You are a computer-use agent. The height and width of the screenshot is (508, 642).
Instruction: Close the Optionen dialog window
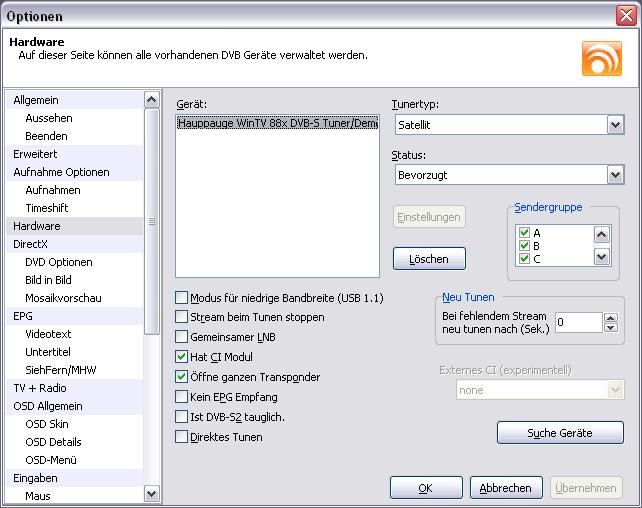[623, 16]
